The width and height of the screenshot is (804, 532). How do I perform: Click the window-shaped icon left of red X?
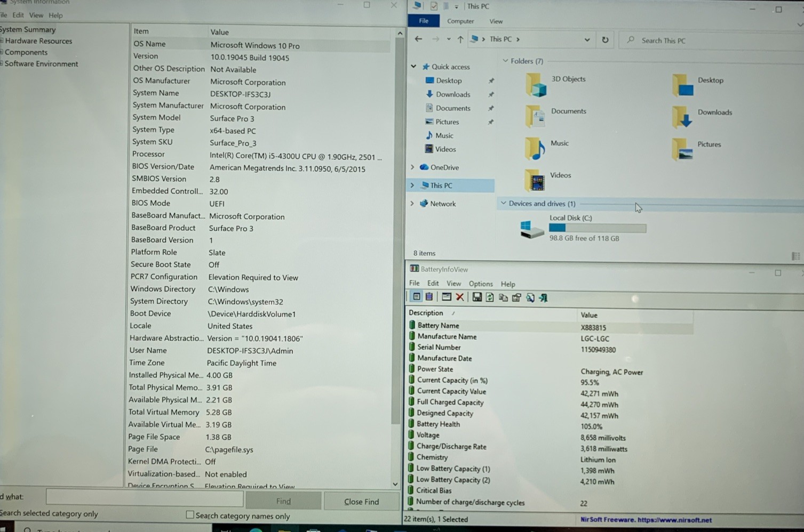pos(447,297)
